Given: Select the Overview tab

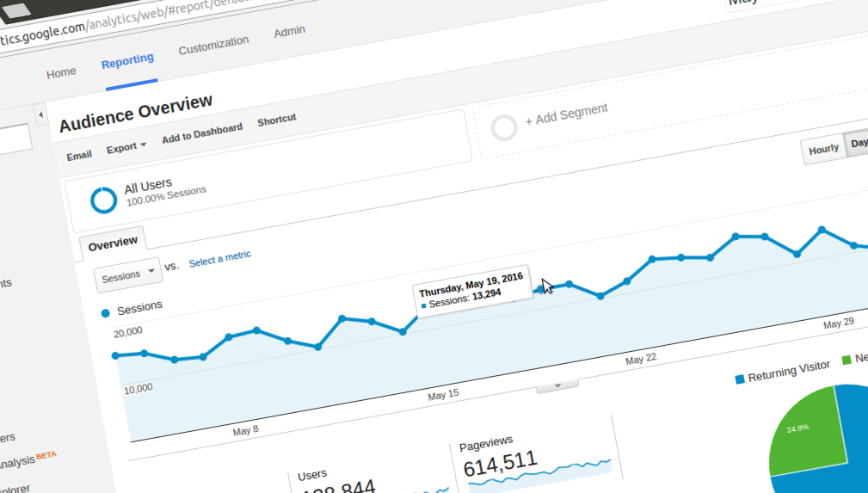Looking at the screenshot, I should [x=113, y=243].
